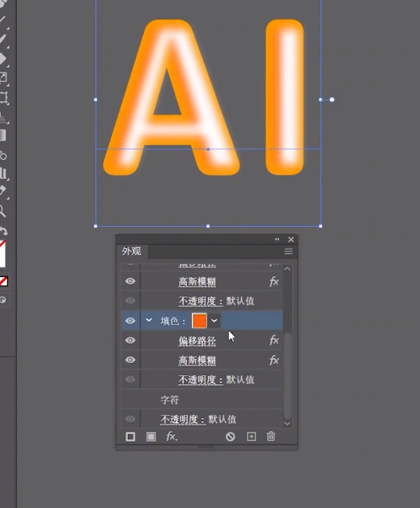Click fx icon on upper 高斯模糊 row
This screenshot has width=420, height=508.
[x=274, y=281]
